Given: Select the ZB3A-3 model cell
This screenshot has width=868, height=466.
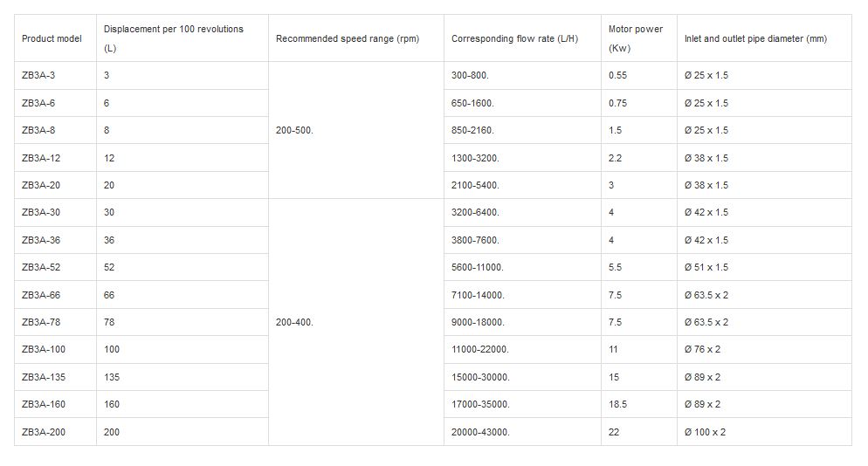Looking at the screenshot, I should 38,75.
